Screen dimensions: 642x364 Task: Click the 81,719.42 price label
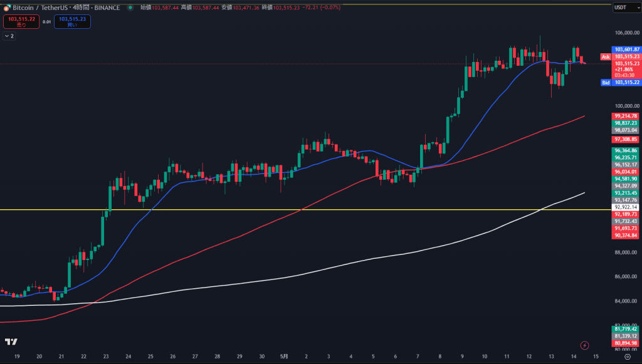(626, 329)
